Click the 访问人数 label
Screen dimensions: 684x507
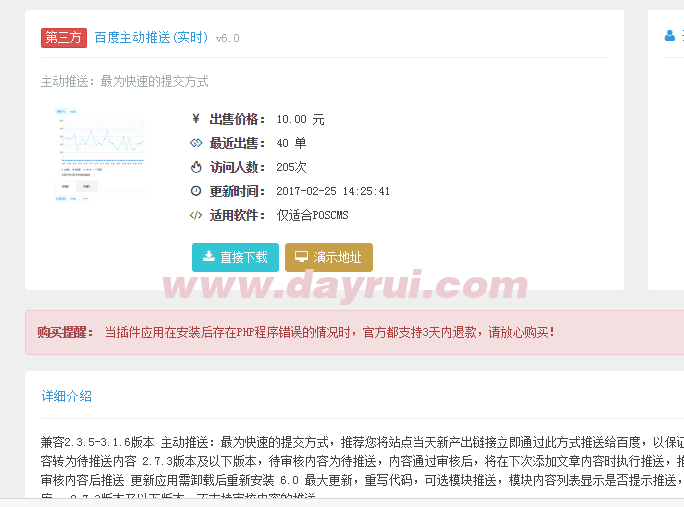tap(237, 167)
